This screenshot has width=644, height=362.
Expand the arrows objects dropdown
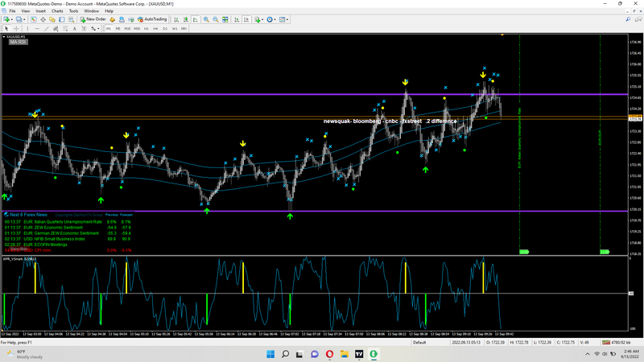click(99, 28)
